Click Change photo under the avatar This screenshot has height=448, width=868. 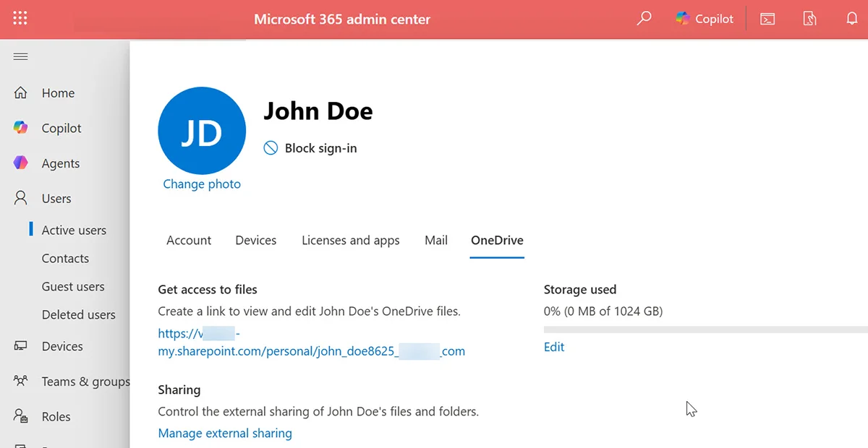[202, 184]
